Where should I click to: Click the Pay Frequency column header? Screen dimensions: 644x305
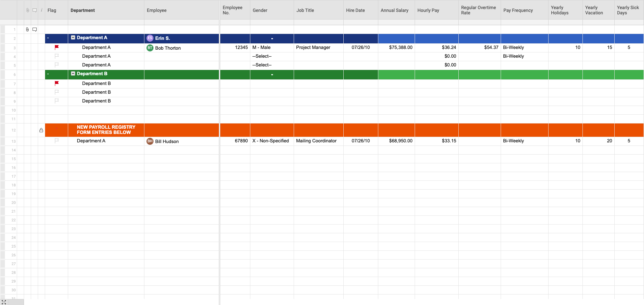pyautogui.click(x=524, y=10)
